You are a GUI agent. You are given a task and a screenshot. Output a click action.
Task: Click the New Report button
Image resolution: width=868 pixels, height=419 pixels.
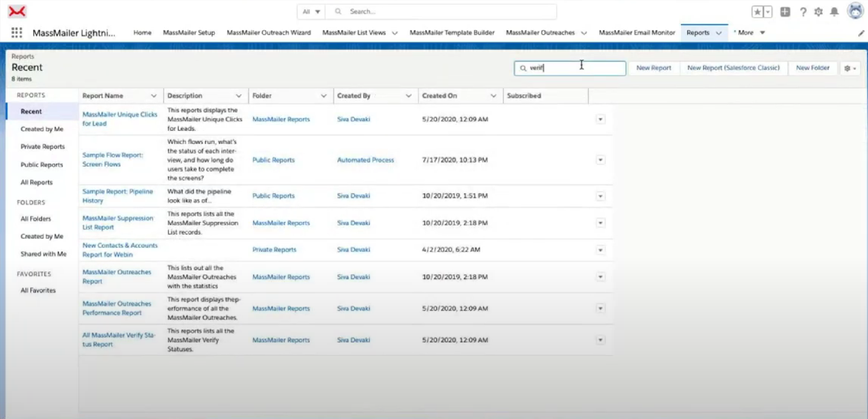pyautogui.click(x=654, y=68)
